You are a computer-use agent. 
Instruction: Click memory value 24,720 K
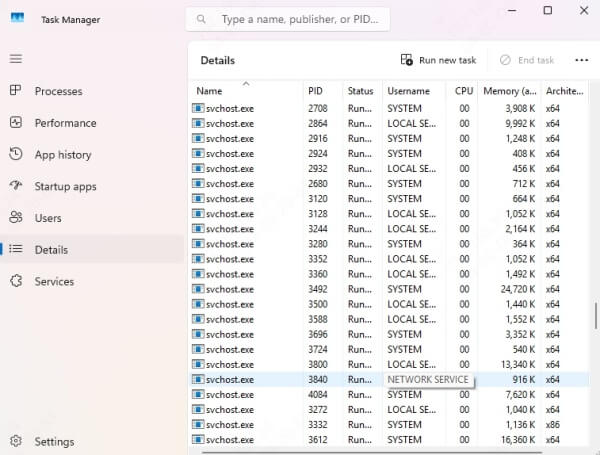(x=518, y=289)
